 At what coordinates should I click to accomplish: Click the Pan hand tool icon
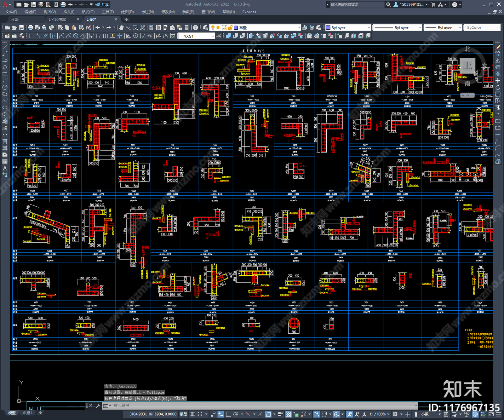121,28
